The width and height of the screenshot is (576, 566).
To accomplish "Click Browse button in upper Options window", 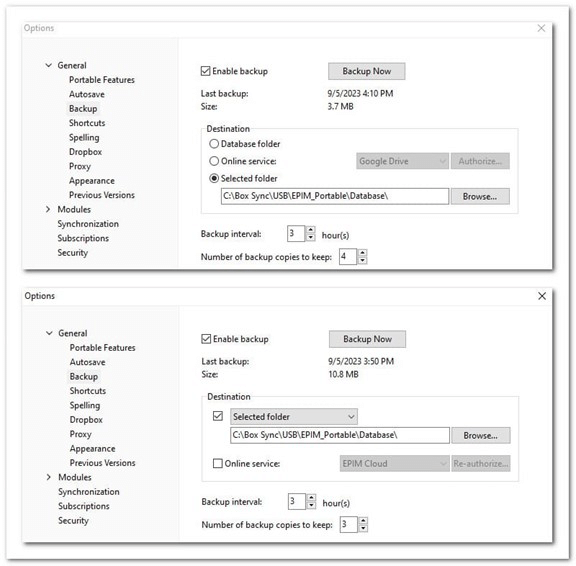I will tap(480, 197).
